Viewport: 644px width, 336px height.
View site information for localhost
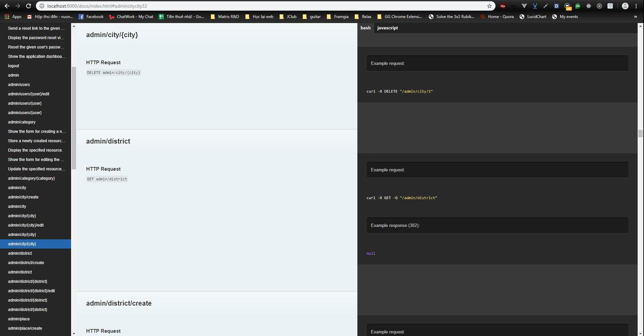[42, 6]
